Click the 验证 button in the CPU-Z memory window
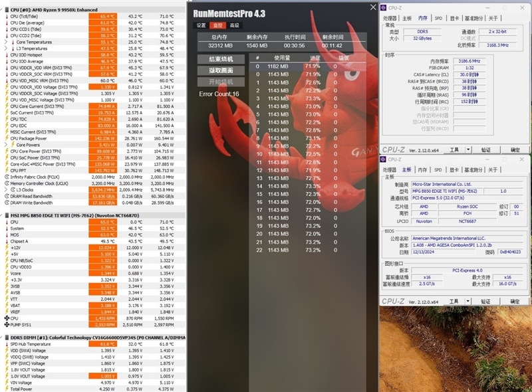 point(485,149)
